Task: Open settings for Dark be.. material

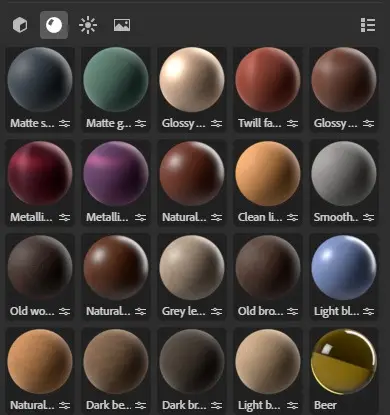Action: click(x=140, y=406)
